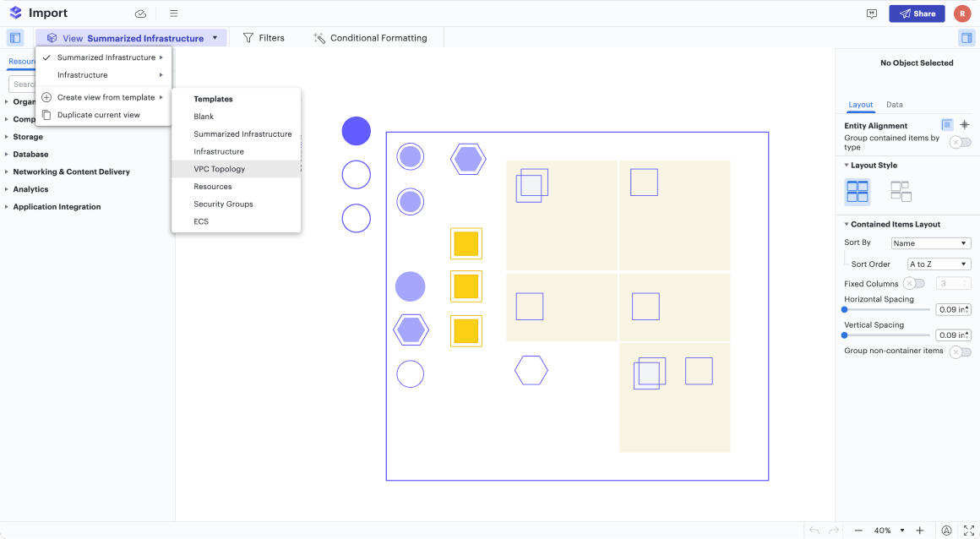
Task: Open the zoom level 40% dropdown
Action: (890, 531)
